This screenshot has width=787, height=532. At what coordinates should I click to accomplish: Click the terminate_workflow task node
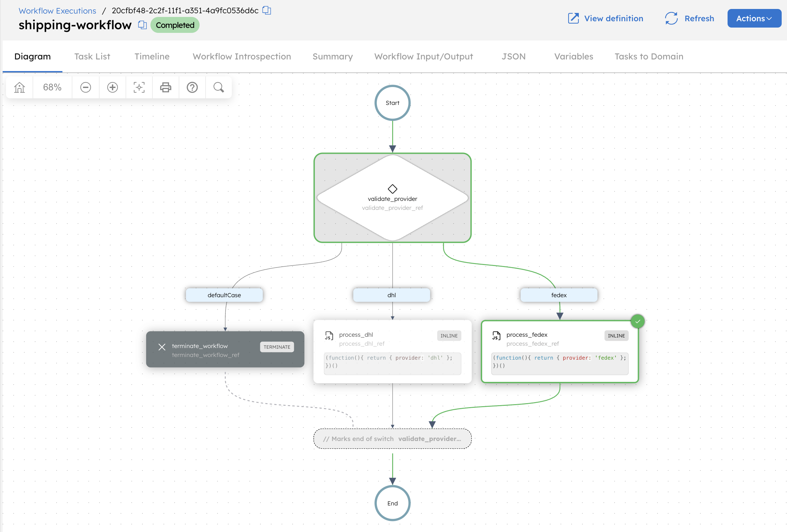coord(225,349)
